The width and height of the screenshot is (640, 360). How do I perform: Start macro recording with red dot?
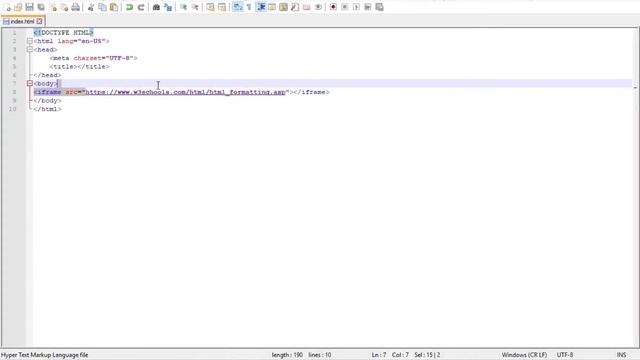[333, 7]
